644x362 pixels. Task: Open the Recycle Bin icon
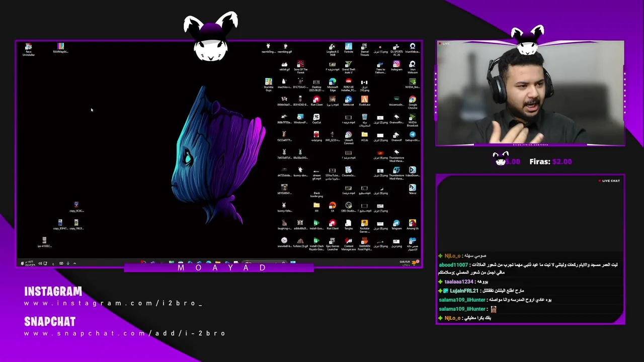[x=364, y=120]
